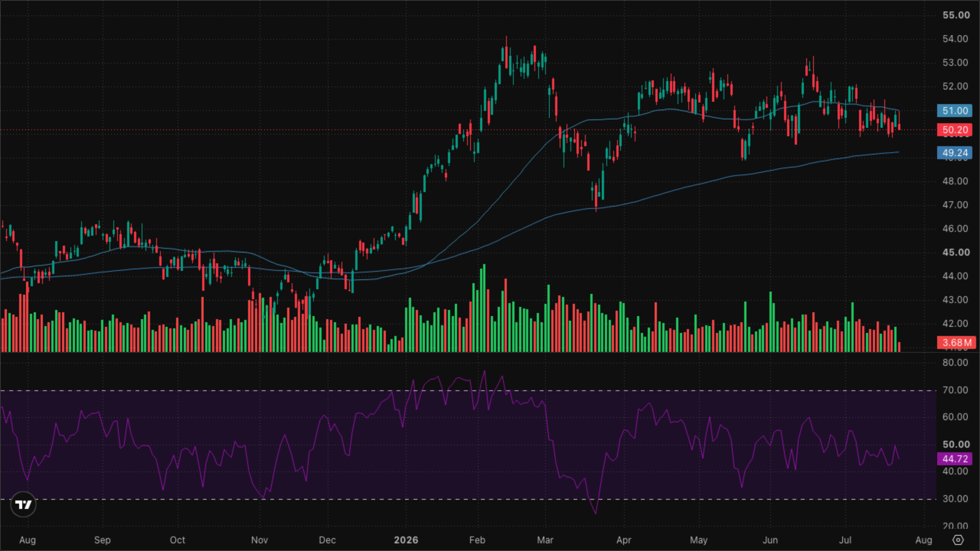Screen dimensions: 980x551
Task: Click the Aug label at right of time axis
Action: tap(924, 540)
